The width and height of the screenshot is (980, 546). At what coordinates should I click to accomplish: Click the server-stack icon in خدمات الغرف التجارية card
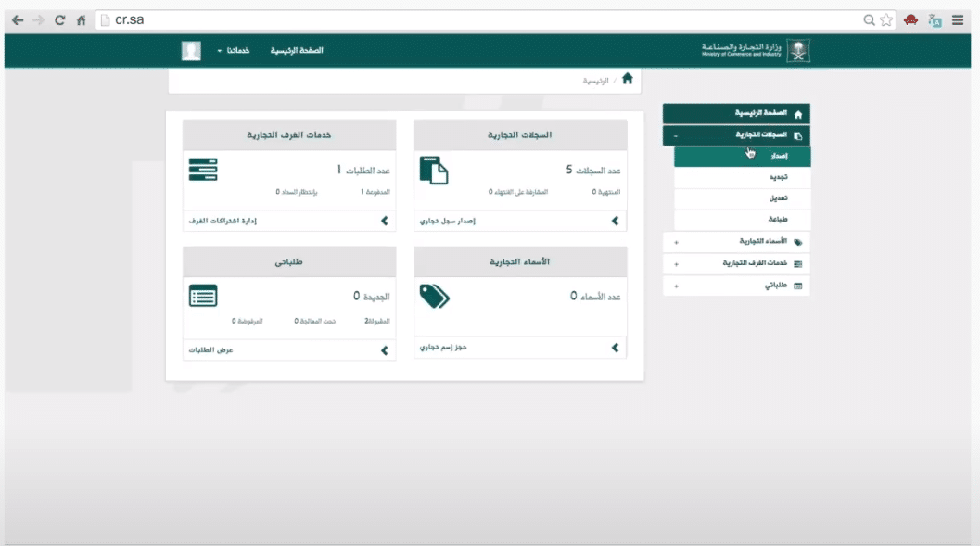[203, 170]
